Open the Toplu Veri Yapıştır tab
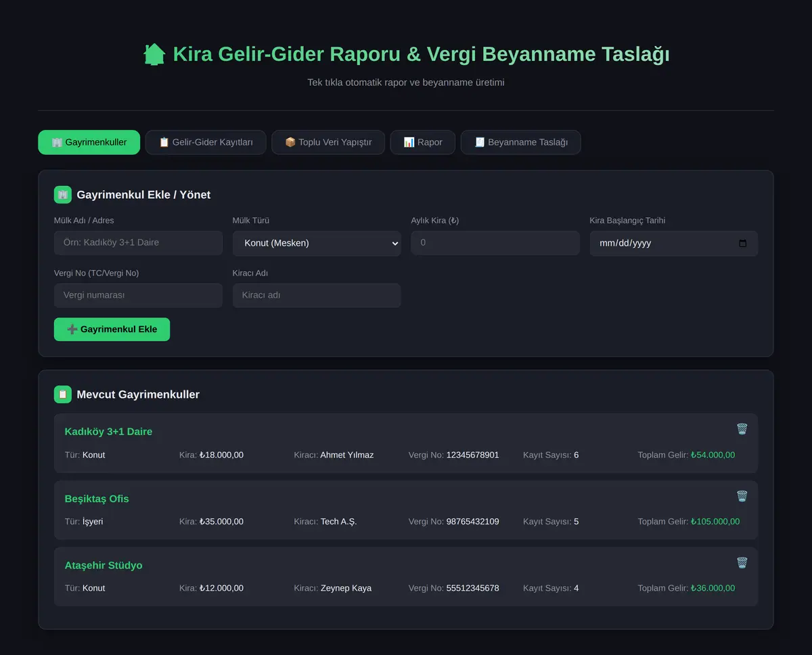The image size is (812, 655). click(x=328, y=142)
